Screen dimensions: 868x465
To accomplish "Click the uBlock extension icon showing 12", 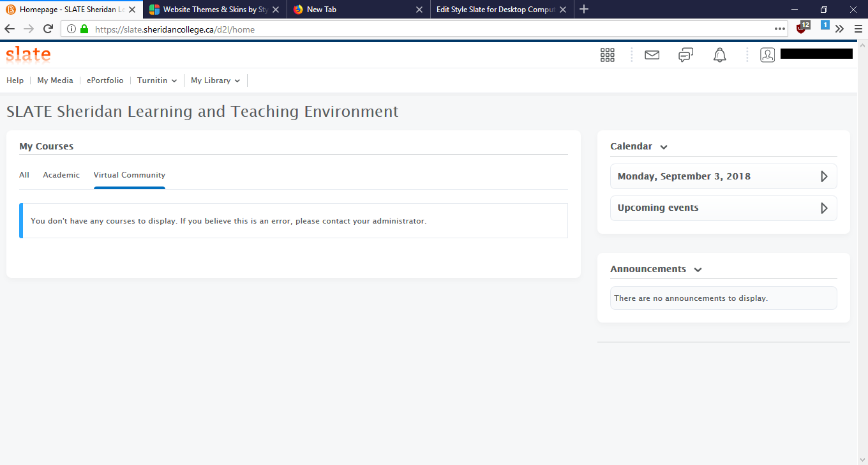I will 803,27.
